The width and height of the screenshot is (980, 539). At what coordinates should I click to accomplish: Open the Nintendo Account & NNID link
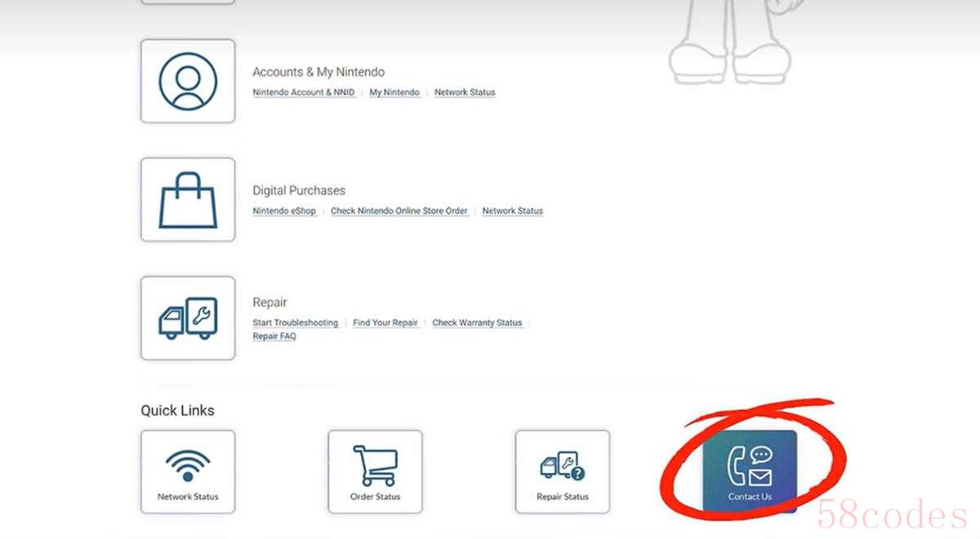coord(304,93)
